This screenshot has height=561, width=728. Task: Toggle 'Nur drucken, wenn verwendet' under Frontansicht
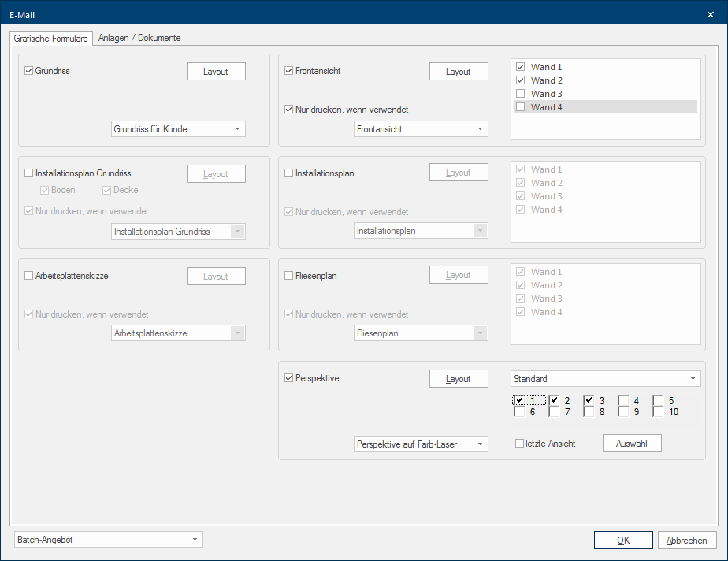click(x=289, y=110)
